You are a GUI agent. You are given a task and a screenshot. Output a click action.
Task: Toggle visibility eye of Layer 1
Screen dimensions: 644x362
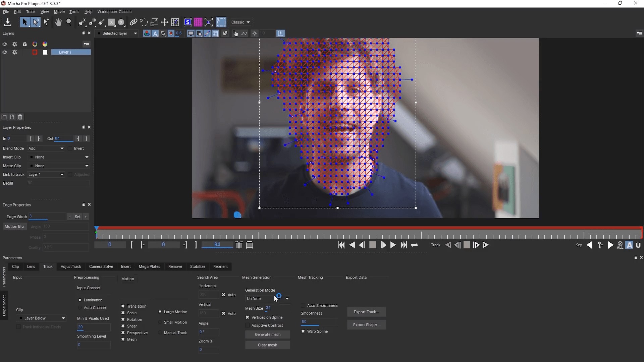(x=5, y=52)
